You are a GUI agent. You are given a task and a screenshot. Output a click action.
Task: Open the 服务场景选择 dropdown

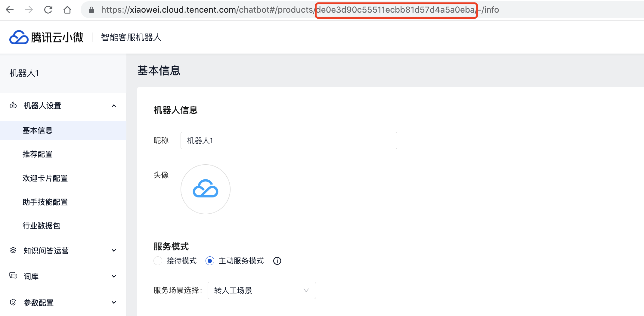click(262, 290)
